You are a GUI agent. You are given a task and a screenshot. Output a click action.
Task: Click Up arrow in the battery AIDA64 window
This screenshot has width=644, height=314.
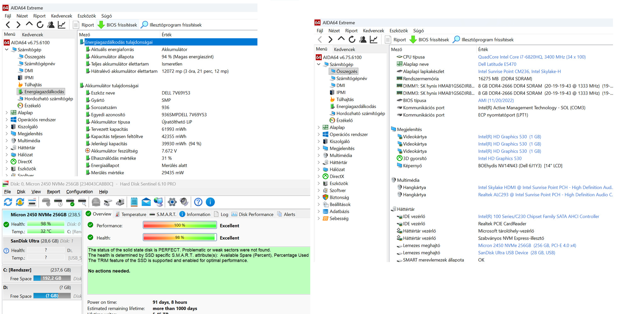(x=29, y=24)
